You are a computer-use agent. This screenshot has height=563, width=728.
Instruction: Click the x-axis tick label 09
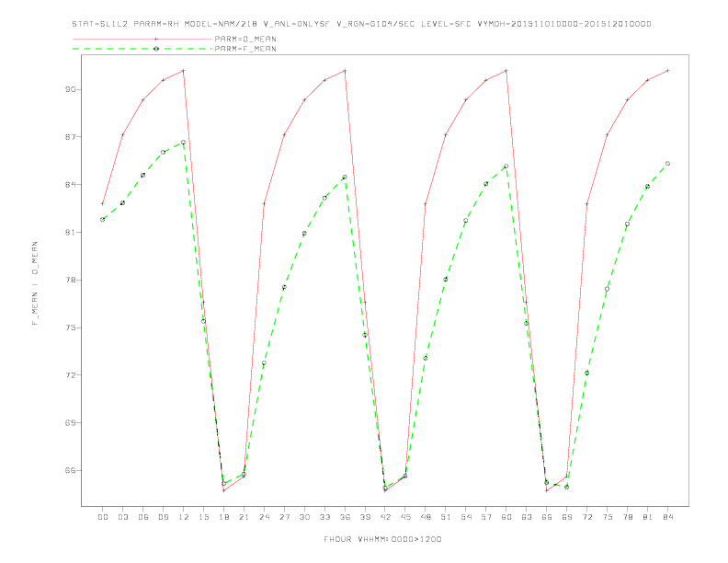click(x=163, y=517)
